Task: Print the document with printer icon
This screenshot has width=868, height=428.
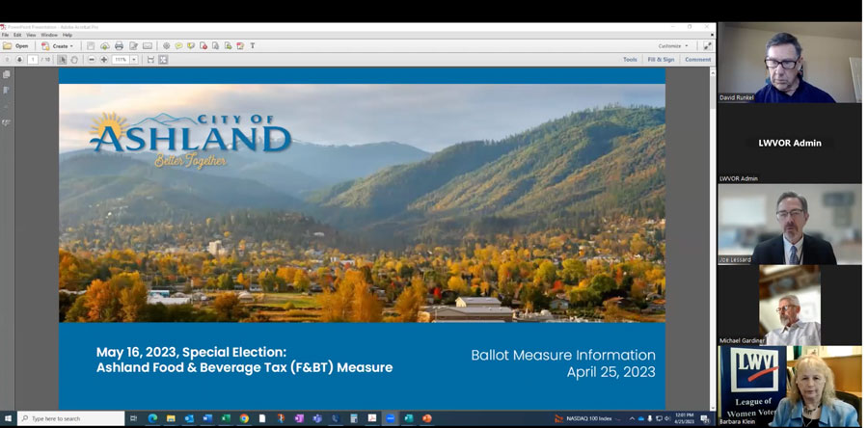Action: coord(119,46)
